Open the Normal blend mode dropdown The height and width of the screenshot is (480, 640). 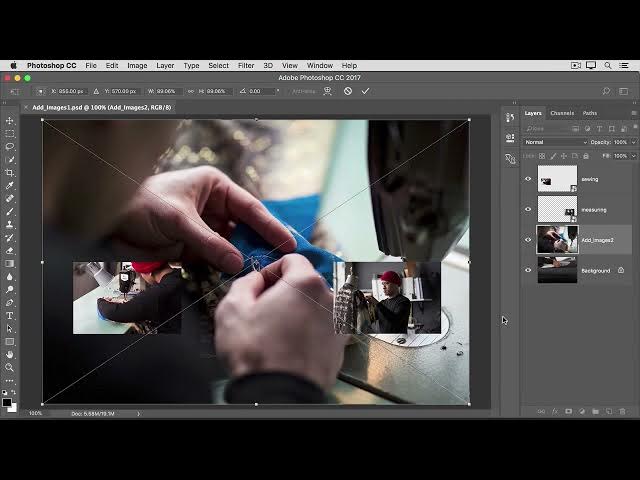(x=556, y=142)
